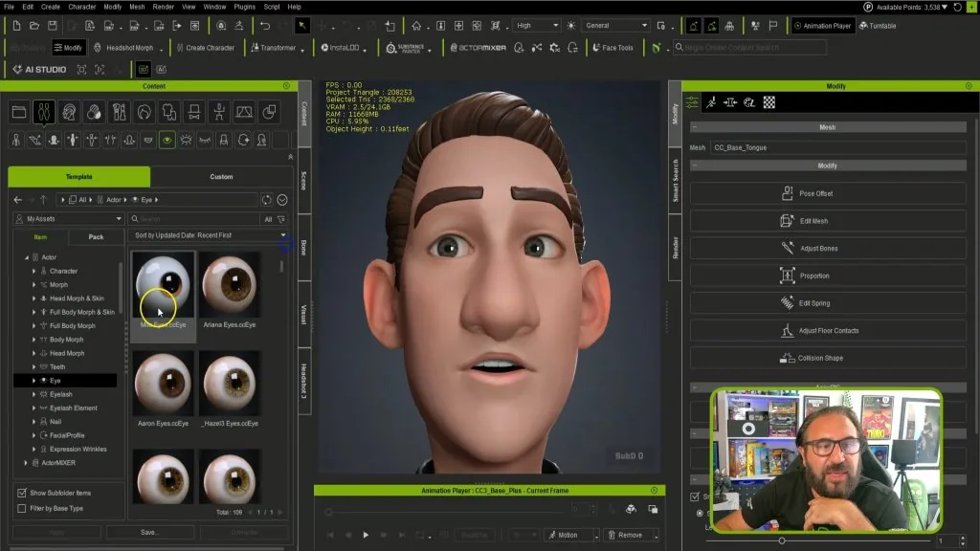Select the green Eye category icon in Content
980x551 pixels.
[167, 140]
